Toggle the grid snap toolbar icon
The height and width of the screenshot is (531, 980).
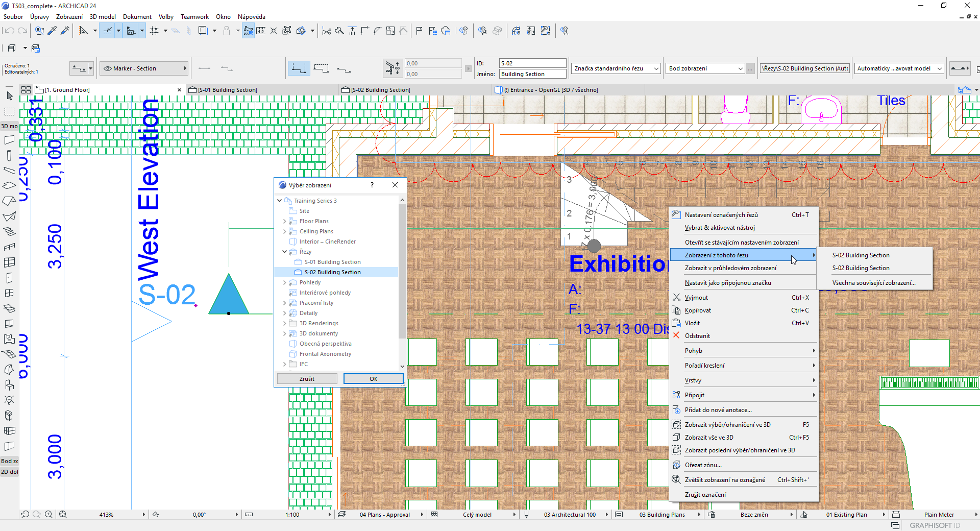(154, 31)
